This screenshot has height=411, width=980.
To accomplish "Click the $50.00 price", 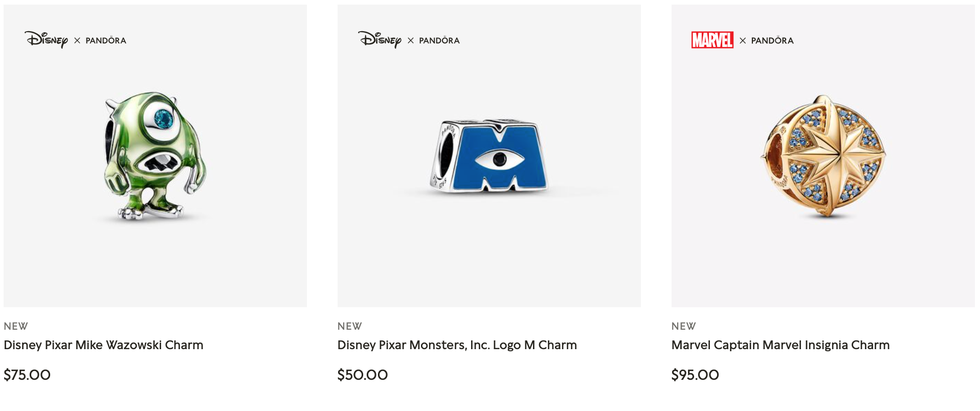I will coord(363,375).
